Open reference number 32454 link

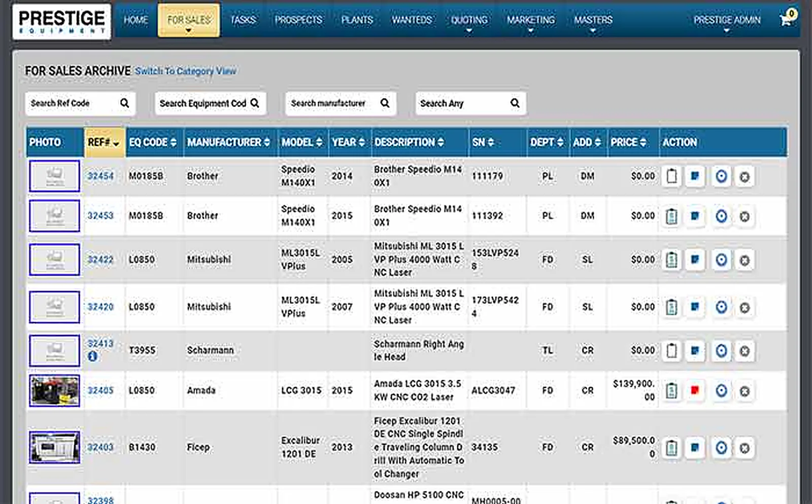[x=100, y=176]
